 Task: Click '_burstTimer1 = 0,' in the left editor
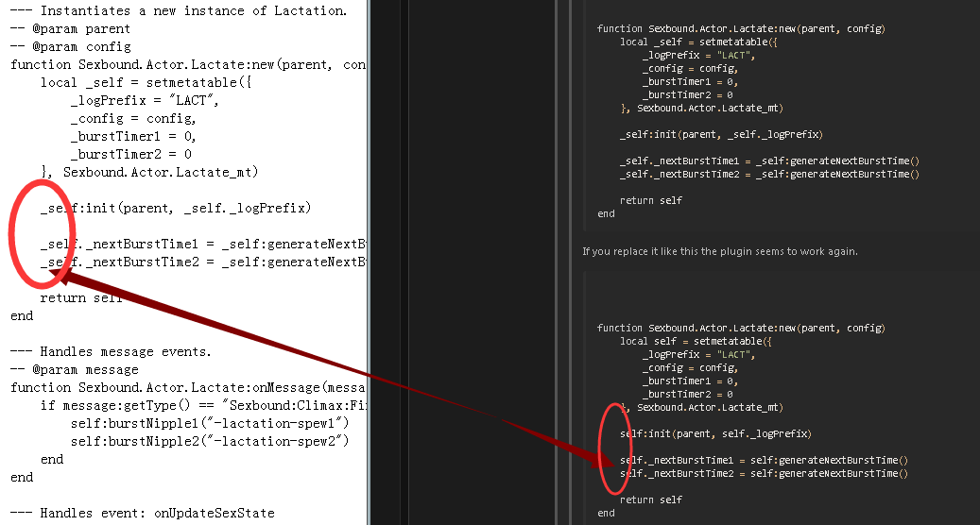pos(133,136)
